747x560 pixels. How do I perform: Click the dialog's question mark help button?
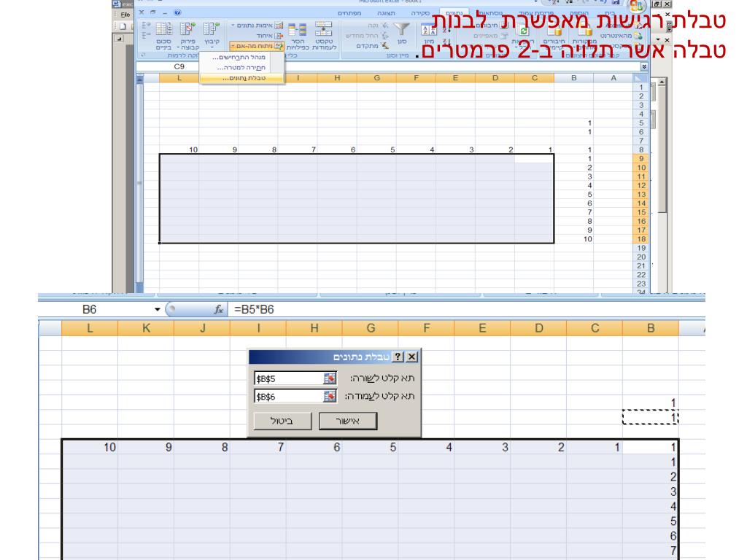(398, 357)
